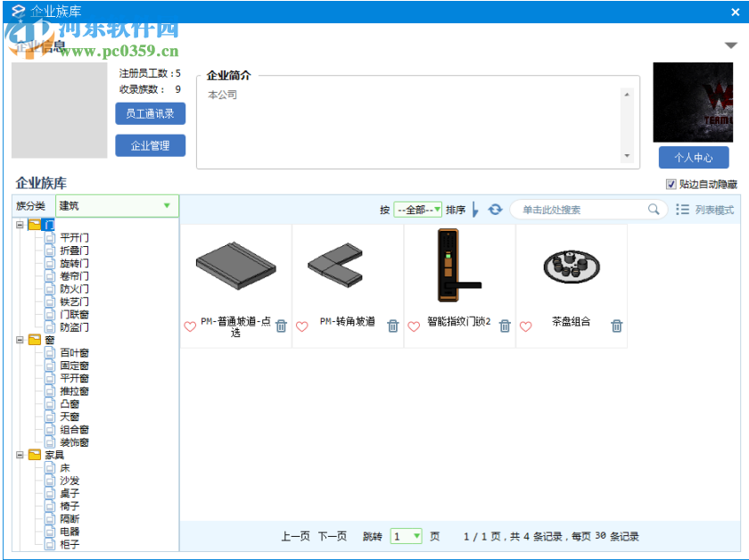Open the 员工通讯录 employee contacts
Screen dimensions: 749x560
click(x=150, y=113)
